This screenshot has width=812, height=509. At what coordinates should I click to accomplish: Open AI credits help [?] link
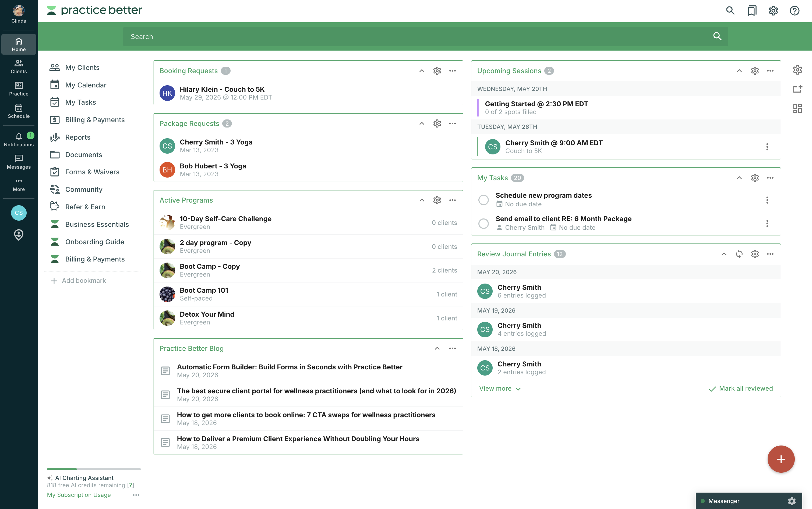(x=130, y=485)
